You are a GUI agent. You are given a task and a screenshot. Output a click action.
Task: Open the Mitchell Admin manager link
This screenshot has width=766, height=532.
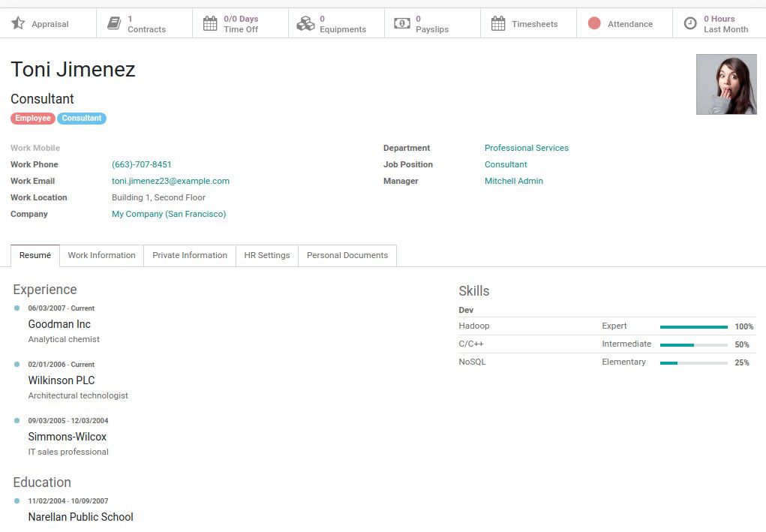[x=513, y=182]
